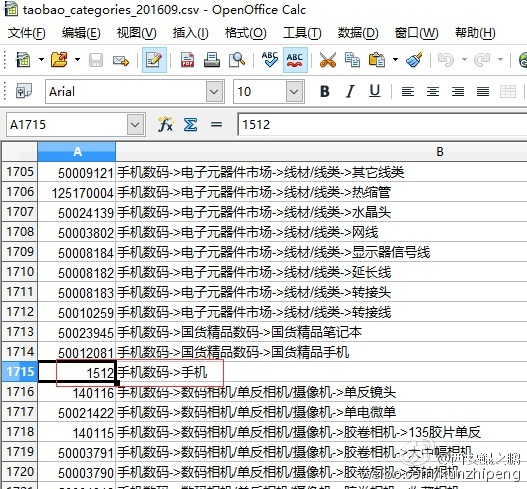
Task: Click the Undo arrow icon
Action: pyautogui.click(x=446, y=60)
